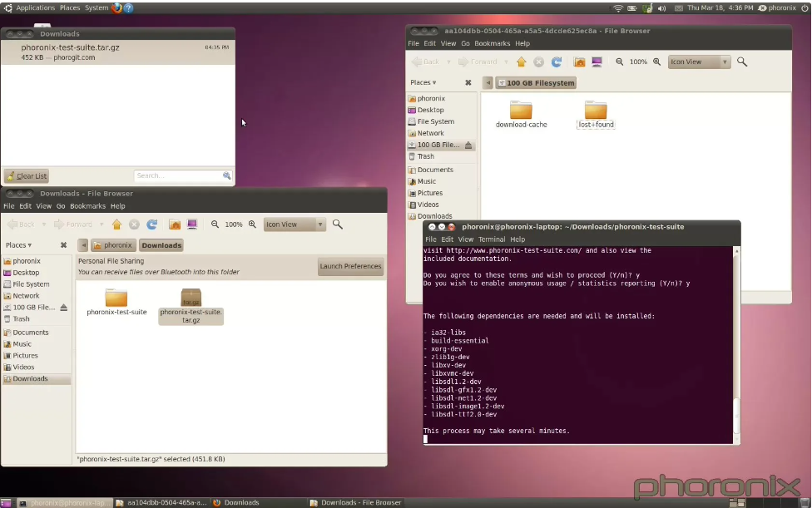
Task: Open Icon View dropdown in Downloads File Browser
Action: [x=295, y=224]
